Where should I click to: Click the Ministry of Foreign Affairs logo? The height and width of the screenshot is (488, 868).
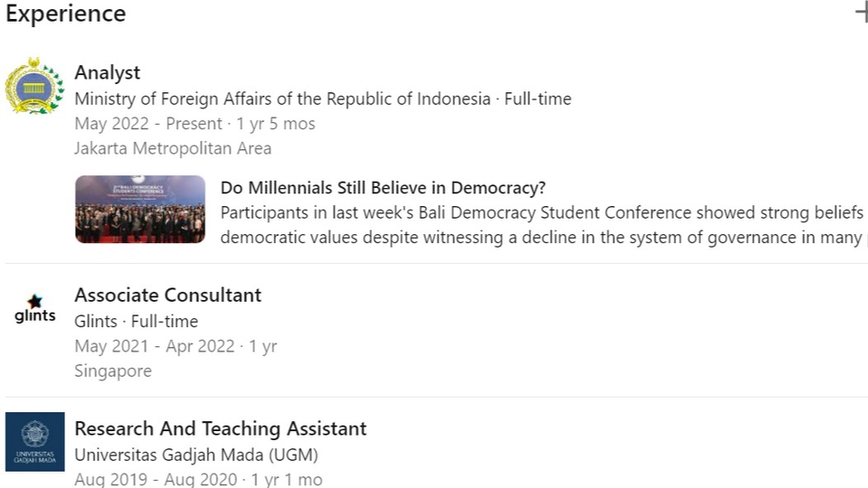[34, 86]
